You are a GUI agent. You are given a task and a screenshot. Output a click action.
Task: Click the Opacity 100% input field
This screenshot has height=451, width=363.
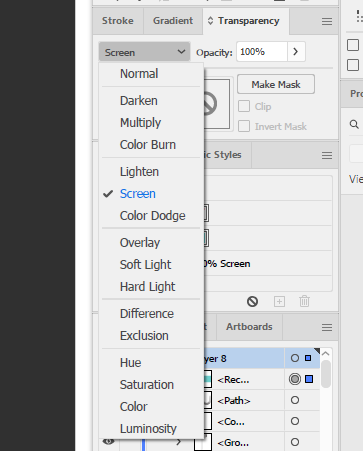point(262,52)
